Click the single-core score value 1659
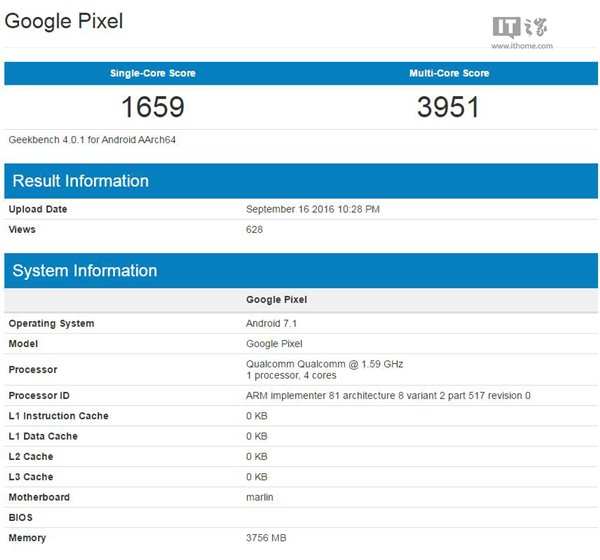Screen dimensions: 600x560 (153, 107)
